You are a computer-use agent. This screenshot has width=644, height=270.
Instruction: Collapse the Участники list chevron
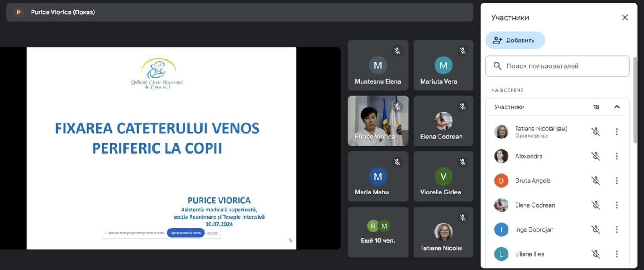tap(617, 107)
